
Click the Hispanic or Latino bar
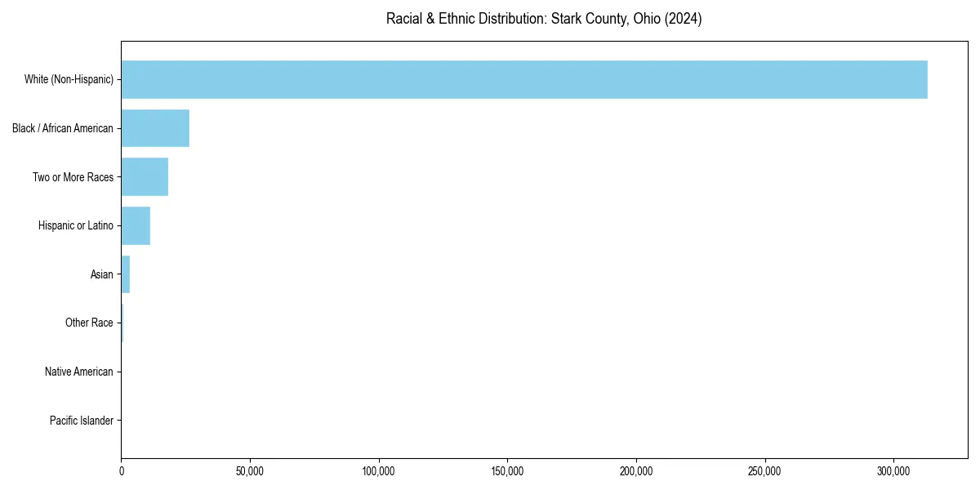(x=135, y=225)
